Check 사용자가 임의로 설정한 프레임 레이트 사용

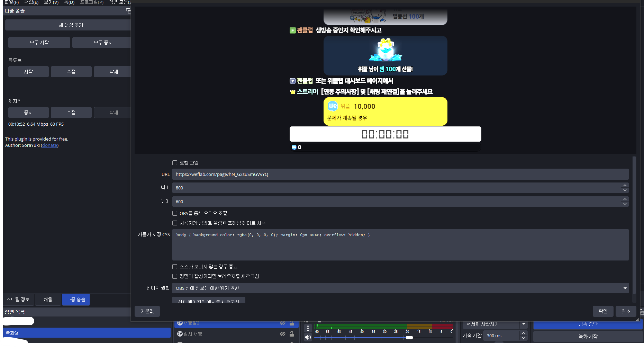(175, 223)
